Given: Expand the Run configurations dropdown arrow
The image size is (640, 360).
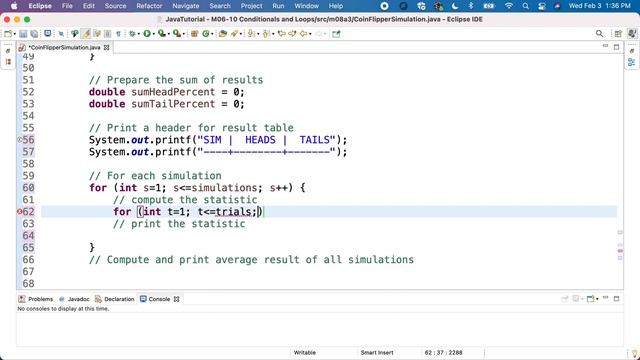Looking at the screenshot, I should (x=153, y=34).
